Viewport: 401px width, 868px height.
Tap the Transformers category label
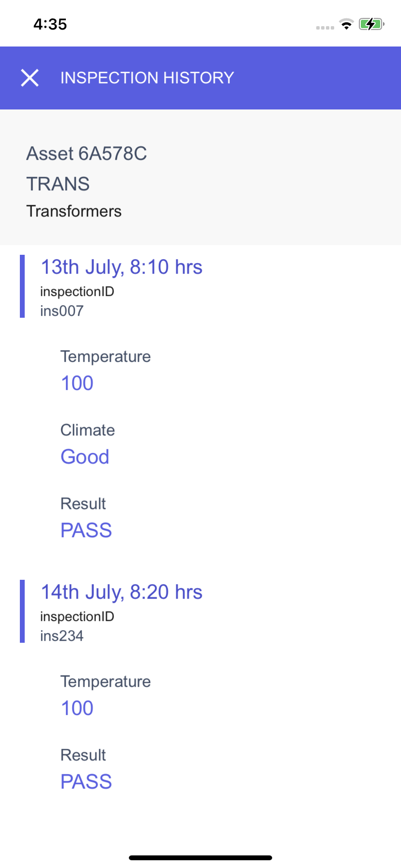(x=74, y=211)
